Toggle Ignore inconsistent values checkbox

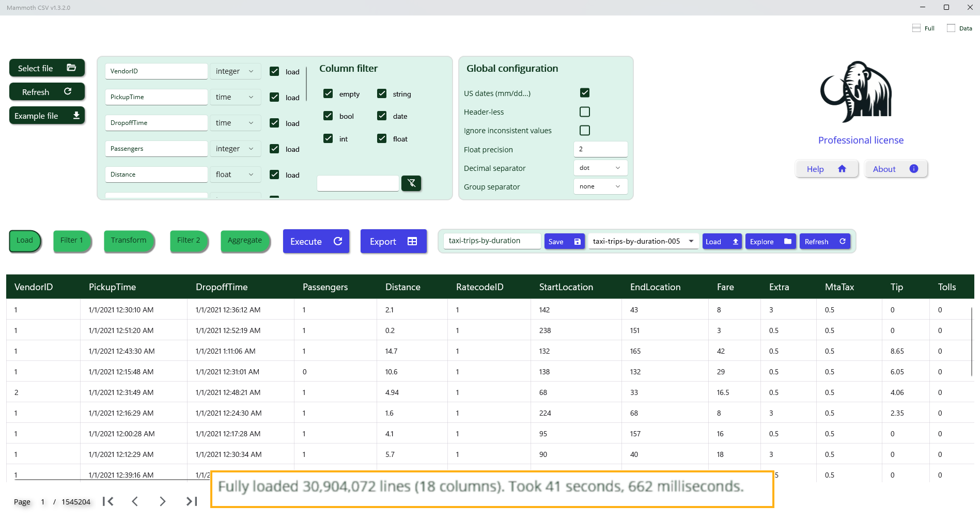584,131
